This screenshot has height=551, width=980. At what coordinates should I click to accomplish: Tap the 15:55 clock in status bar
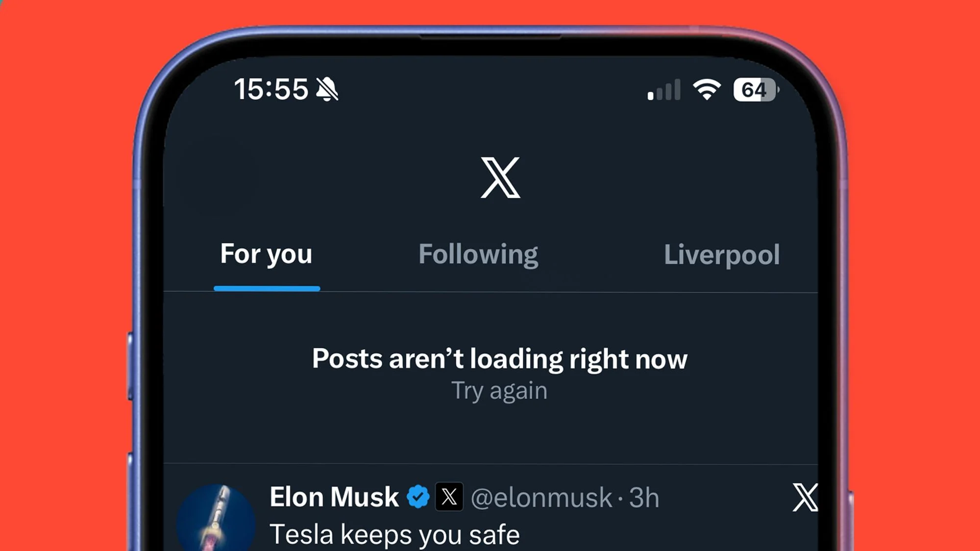pos(271,90)
